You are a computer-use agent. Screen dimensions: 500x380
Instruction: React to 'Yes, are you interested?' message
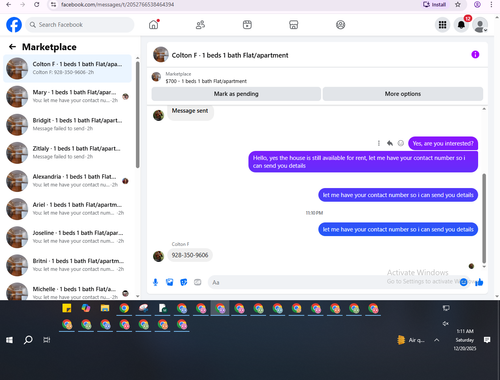(x=401, y=143)
